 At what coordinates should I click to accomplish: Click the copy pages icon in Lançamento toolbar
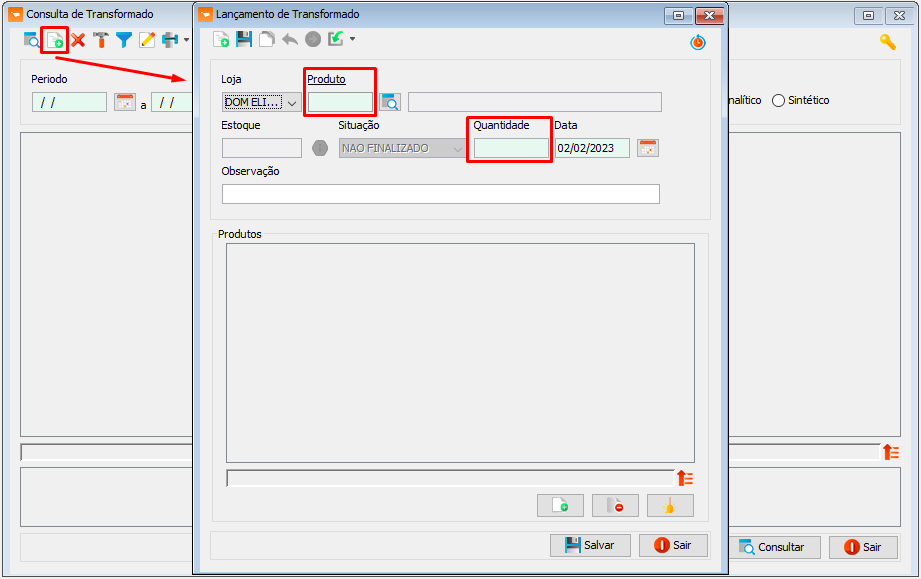point(267,39)
